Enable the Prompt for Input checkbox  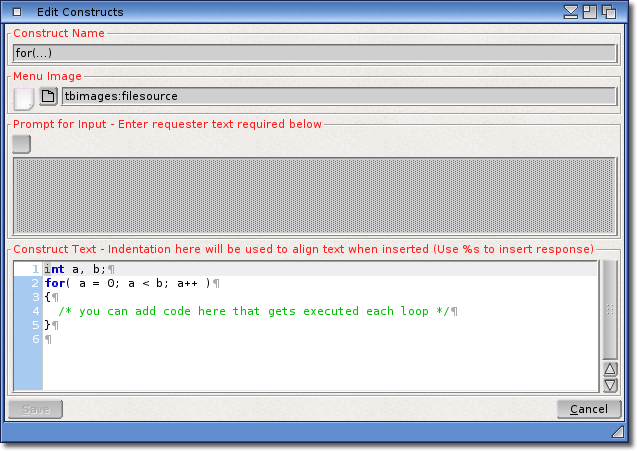point(22,144)
